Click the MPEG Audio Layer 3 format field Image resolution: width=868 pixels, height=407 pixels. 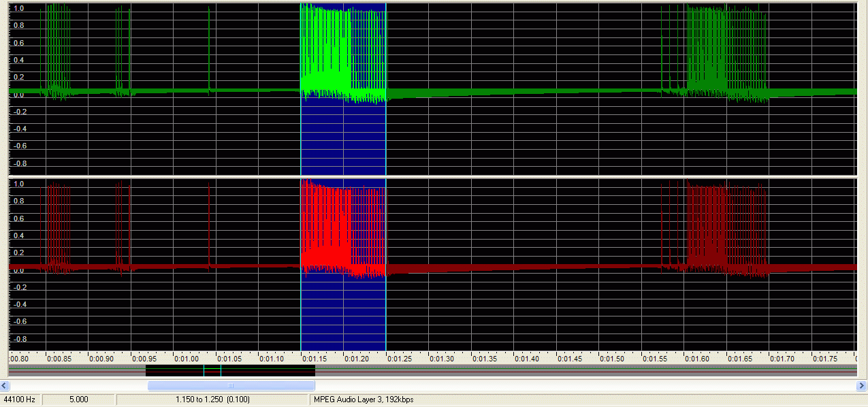click(x=363, y=400)
